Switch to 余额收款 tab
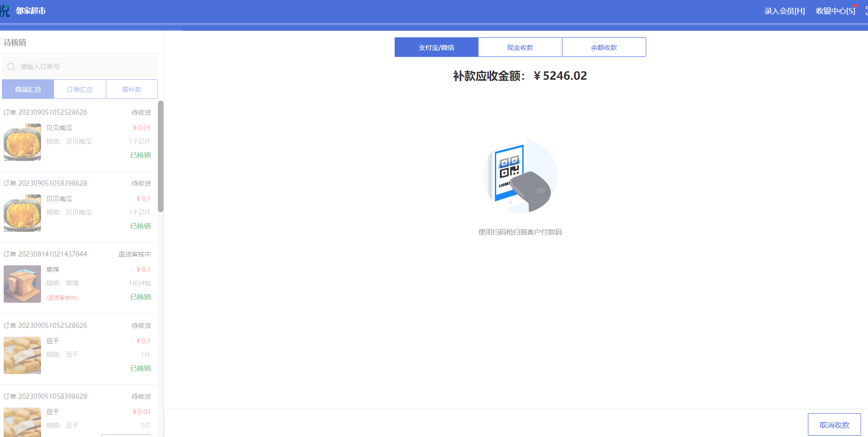 [x=604, y=47]
